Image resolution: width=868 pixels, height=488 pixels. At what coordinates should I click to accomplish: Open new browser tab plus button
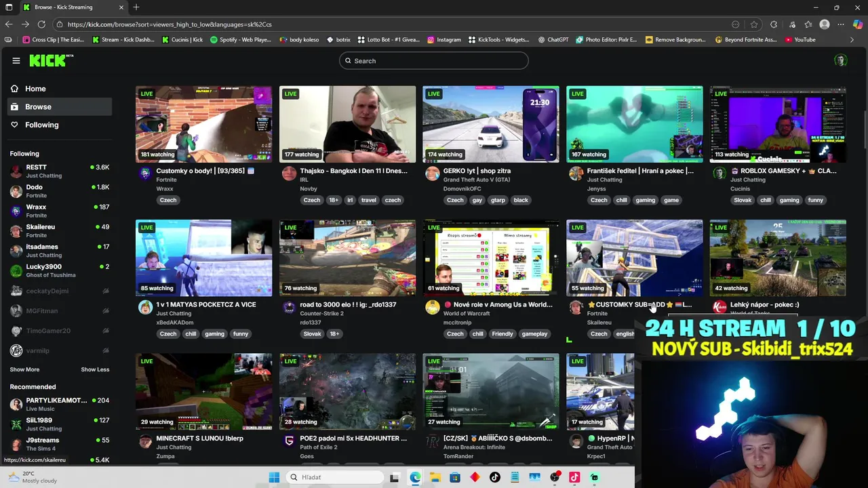136,7
